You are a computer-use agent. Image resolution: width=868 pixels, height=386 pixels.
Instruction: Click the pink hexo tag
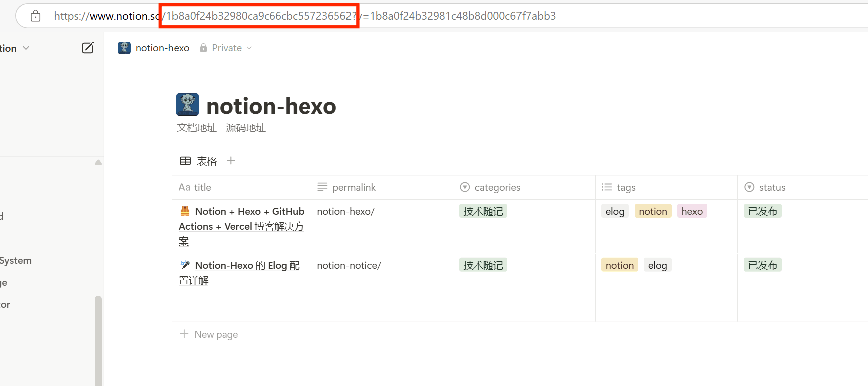tap(691, 211)
